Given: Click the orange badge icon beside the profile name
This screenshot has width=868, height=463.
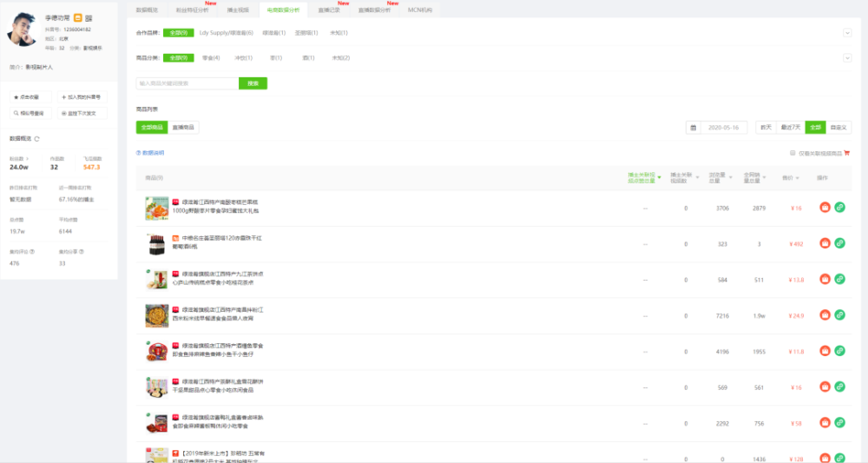Looking at the screenshot, I should pyautogui.click(x=78, y=17).
